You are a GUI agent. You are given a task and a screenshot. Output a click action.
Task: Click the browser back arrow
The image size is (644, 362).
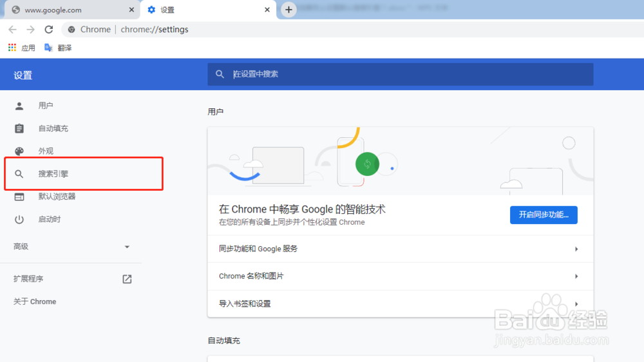(x=13, y=30)
